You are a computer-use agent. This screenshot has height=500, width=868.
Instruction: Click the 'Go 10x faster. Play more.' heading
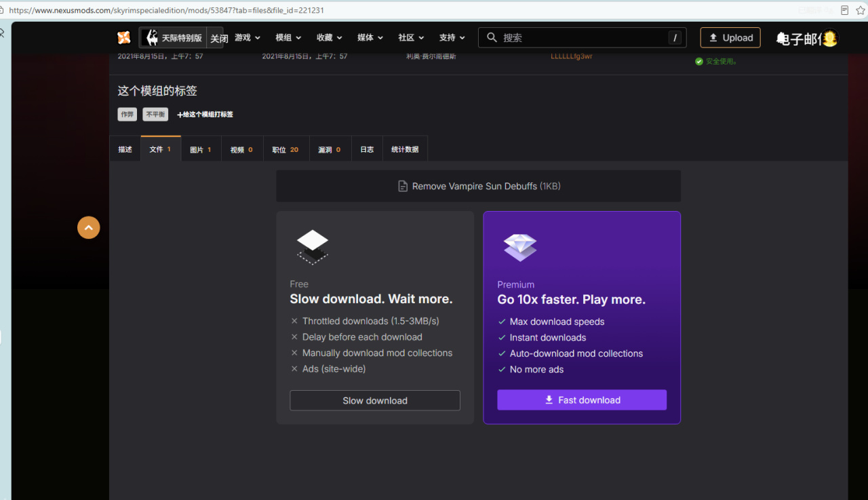tap(572, 300)
